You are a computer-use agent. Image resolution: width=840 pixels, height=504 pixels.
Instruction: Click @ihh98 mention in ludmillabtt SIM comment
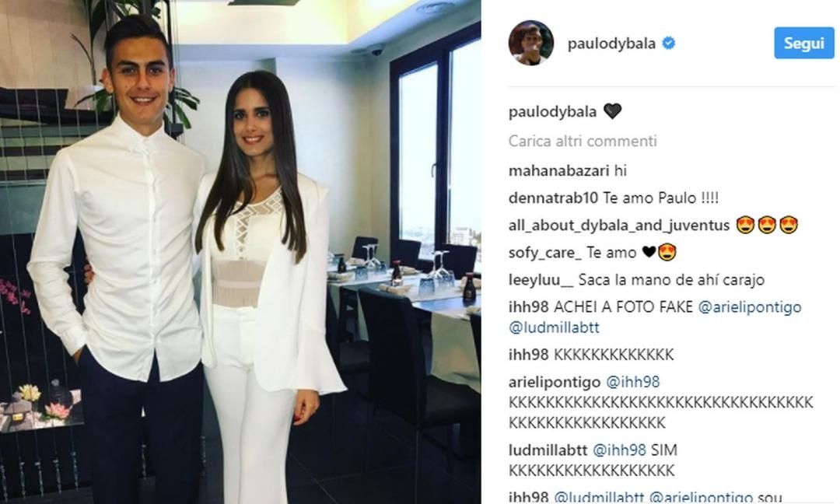619,450
